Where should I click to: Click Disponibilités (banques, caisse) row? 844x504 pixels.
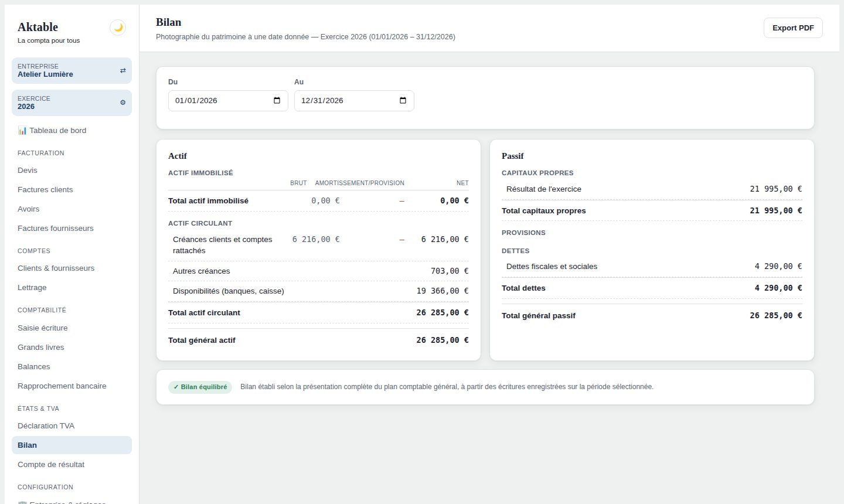pyautogui.click(x=318, y=291)
